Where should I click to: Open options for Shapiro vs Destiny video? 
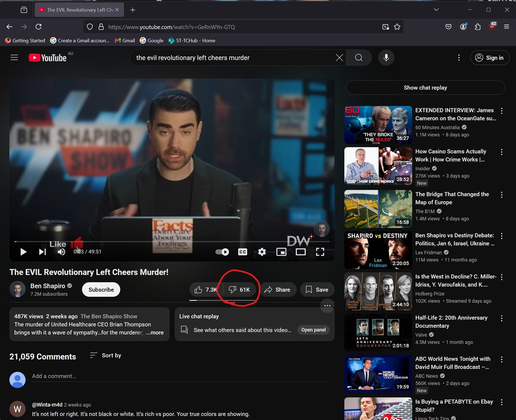coord(501,236)
